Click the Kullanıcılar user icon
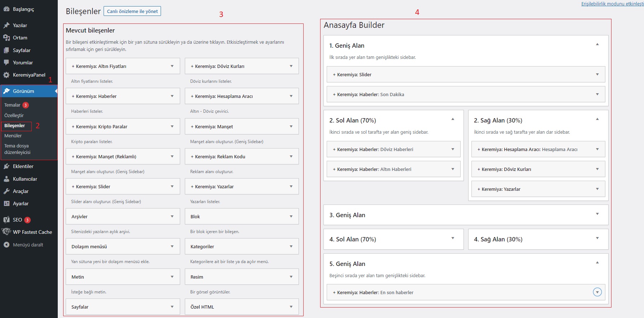The width and height of the screenshot is (644, 318). 6,179
